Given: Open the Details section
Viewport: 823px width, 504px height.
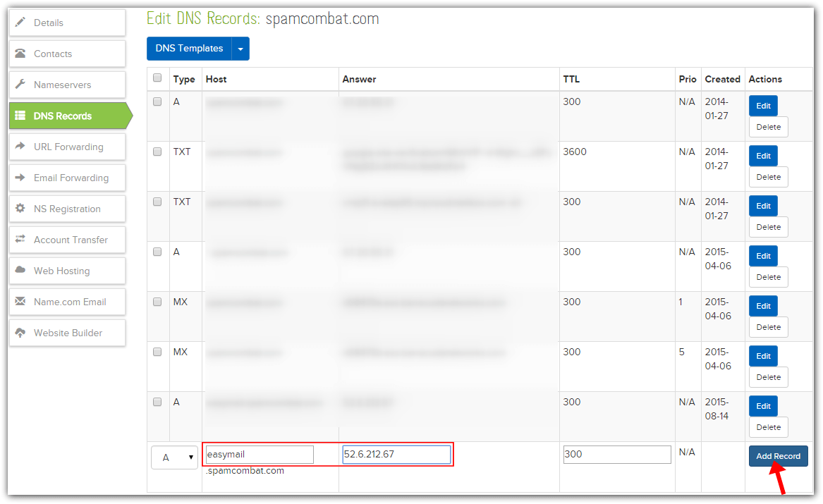Looking at the screenshot, I should point(67,23).
